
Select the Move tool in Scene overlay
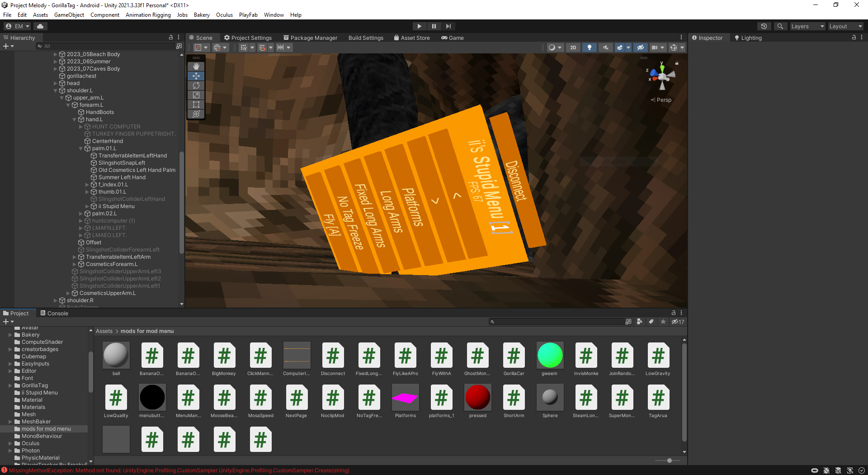tap(196, 76)
